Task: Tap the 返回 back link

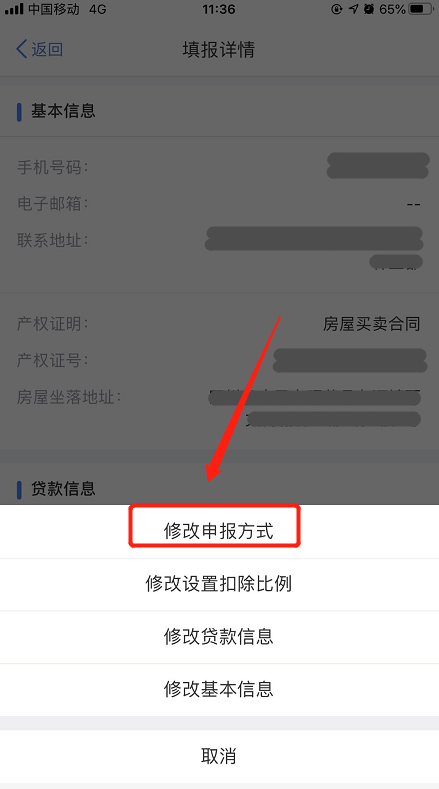Action: tap(40, 49)
